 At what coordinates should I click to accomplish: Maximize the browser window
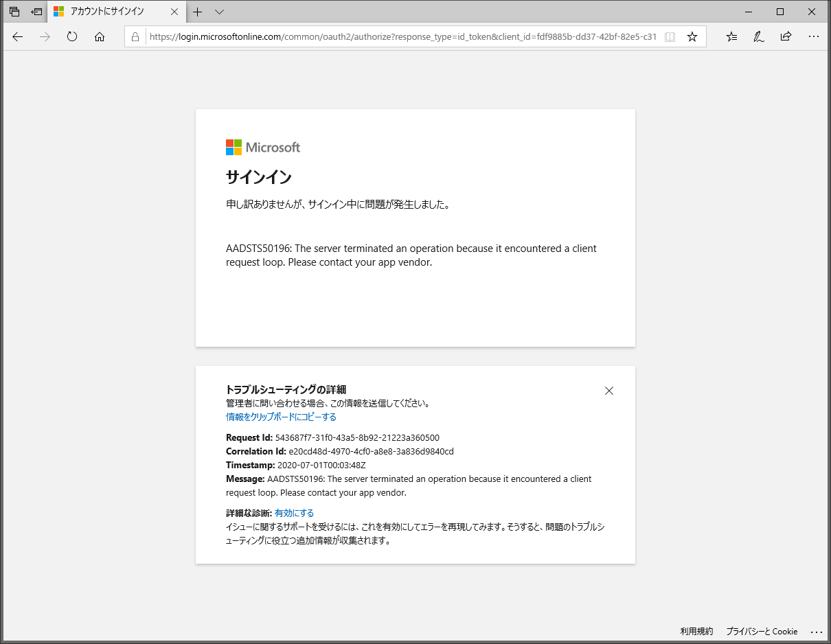[780, 12]
